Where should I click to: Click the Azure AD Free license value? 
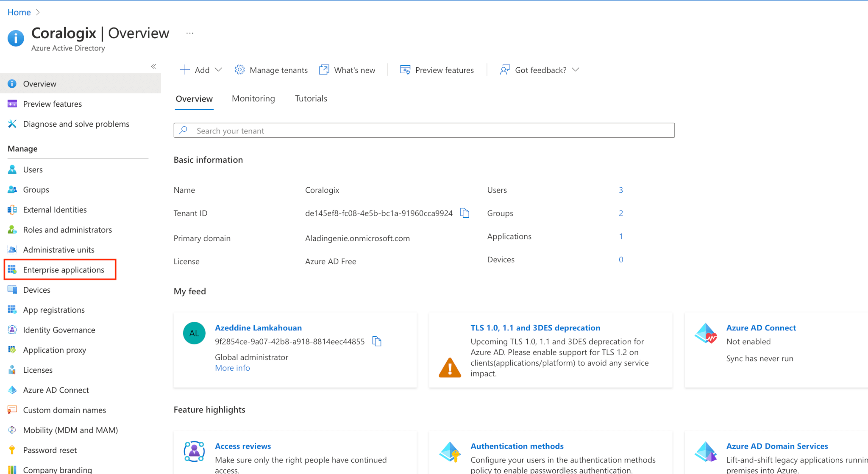coord(331,261)
